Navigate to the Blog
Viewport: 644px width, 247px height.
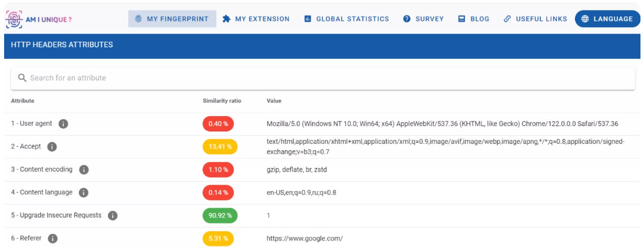click(474, 19)
